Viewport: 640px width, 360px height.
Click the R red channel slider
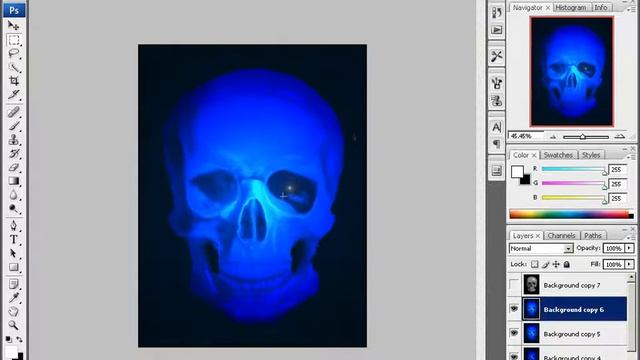click(573, 169)
